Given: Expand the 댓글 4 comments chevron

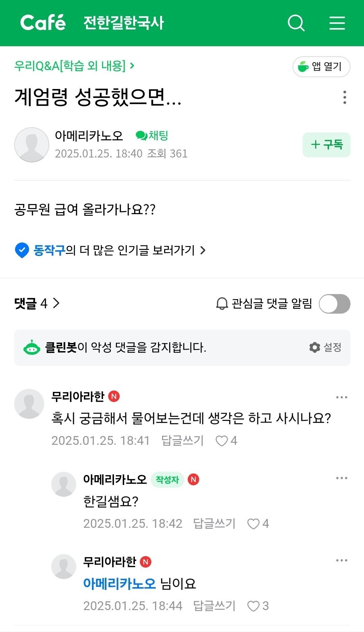Looking at the screenshot, I should (x=56, y=303).
